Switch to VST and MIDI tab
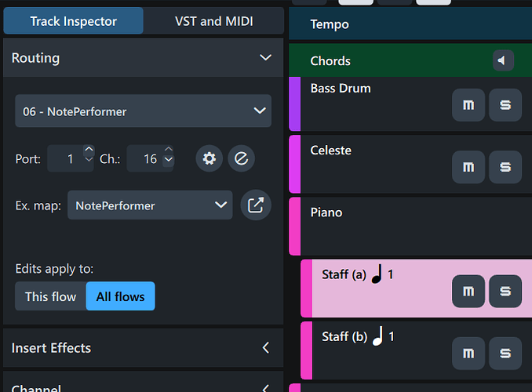Image resolution: width=532 pixels, height=392 pixels. point(214,21)
